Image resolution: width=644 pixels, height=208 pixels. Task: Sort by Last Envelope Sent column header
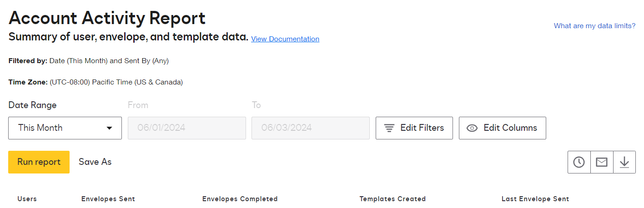click(x=535, y=199)
